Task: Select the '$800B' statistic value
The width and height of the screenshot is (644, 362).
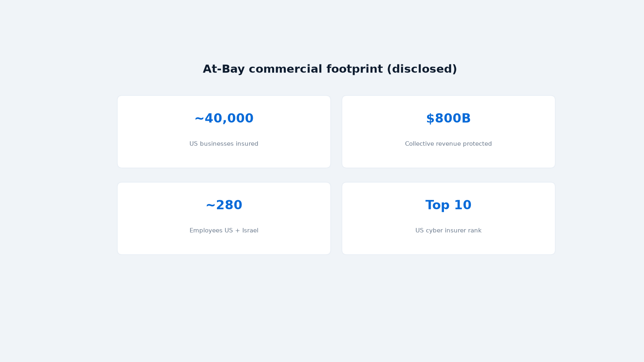Action: [x=448, y=118]
